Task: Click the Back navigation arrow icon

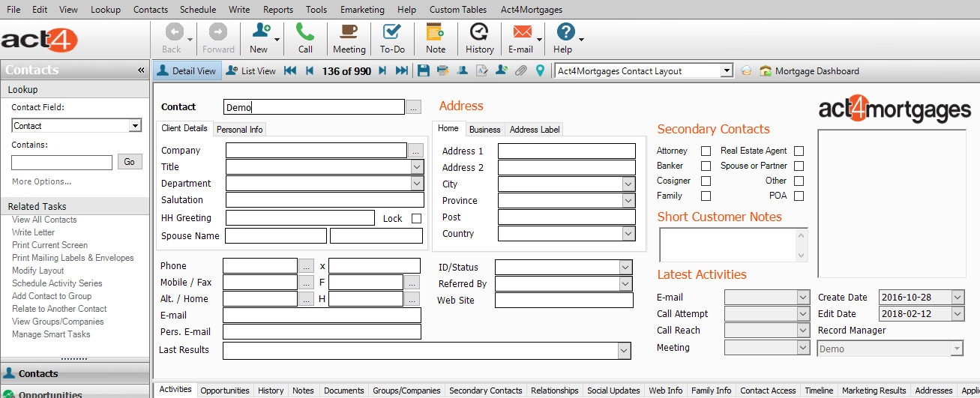Action: pos(174,31)
